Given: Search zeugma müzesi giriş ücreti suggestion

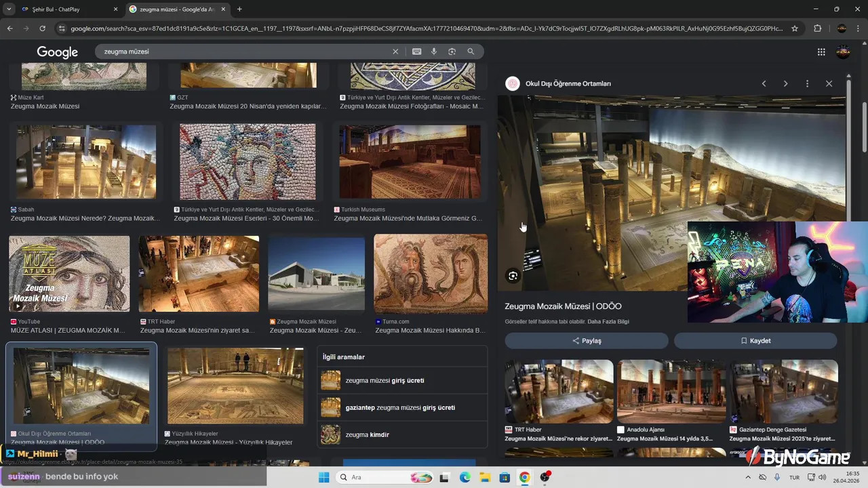Looking at the screenshot, I should click(x=402, y=380).
